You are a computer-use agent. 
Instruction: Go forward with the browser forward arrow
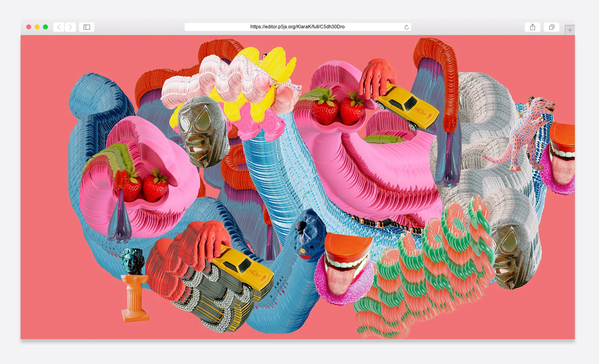click(70, 27)
